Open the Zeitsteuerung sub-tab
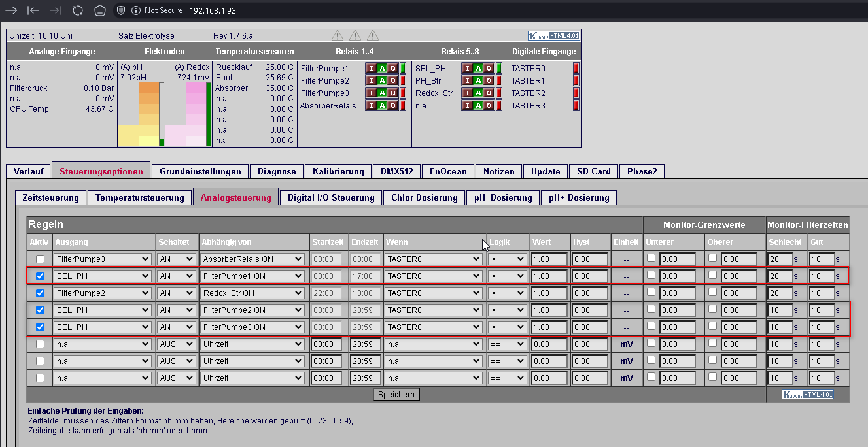Screen dimensions: 868x447 50,197
